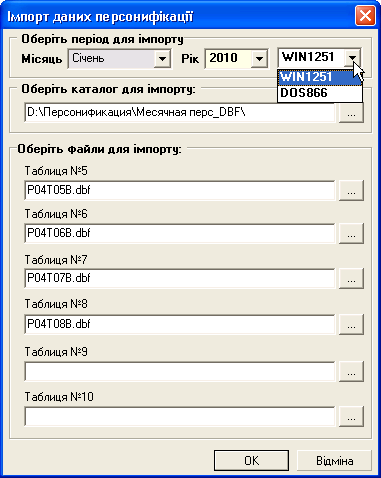Image resolution: width=381 pixels, height=478 pixels.
Task: Browse file for Таблиця №9
Action: (x=351, y=372)
